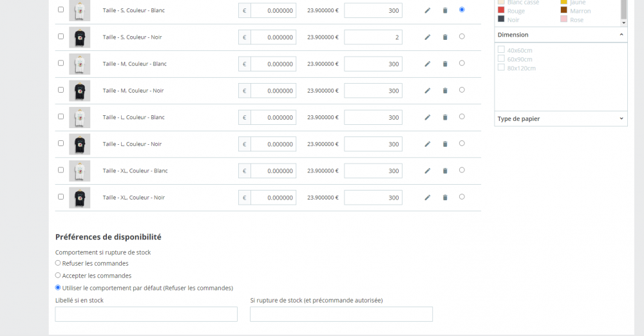Image resolution: width=644 pixels, height=336 pixels.
Task: Delete the Taille L, Couleur Noir combination
Action: [x=445, y=144]
